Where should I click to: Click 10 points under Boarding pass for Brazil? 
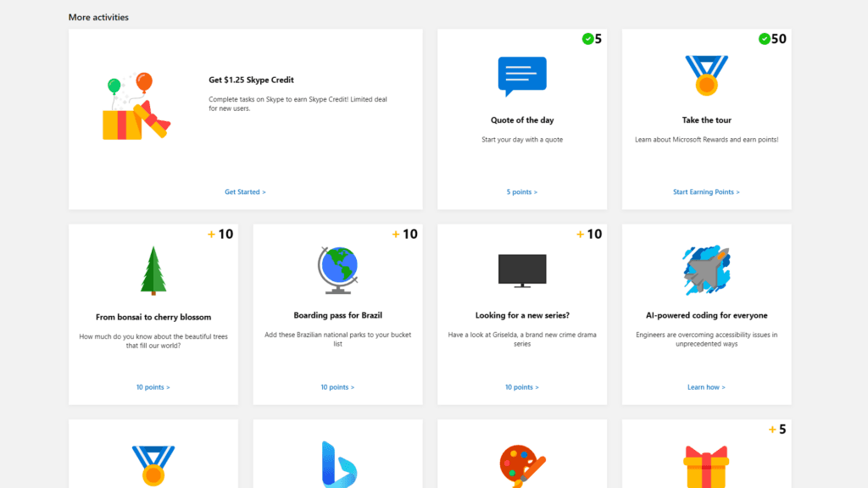(x=337, y=387)
